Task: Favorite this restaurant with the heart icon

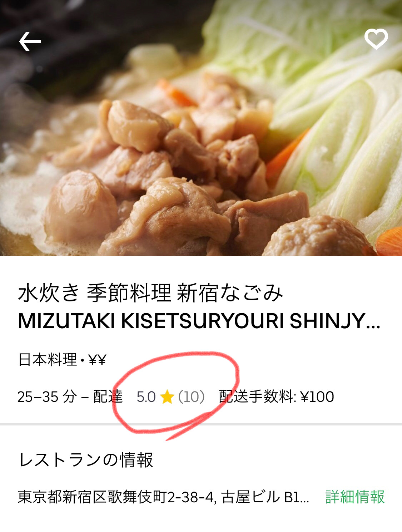Action: [376, 39]
